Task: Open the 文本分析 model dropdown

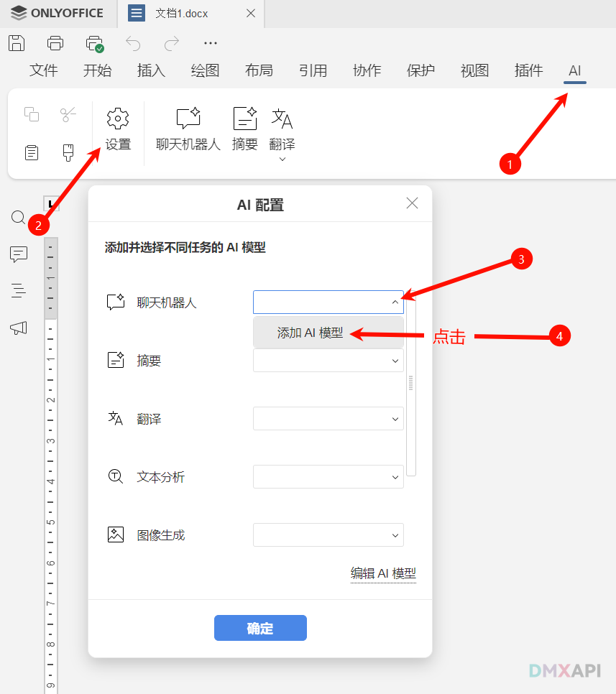Action: [328, 477]
